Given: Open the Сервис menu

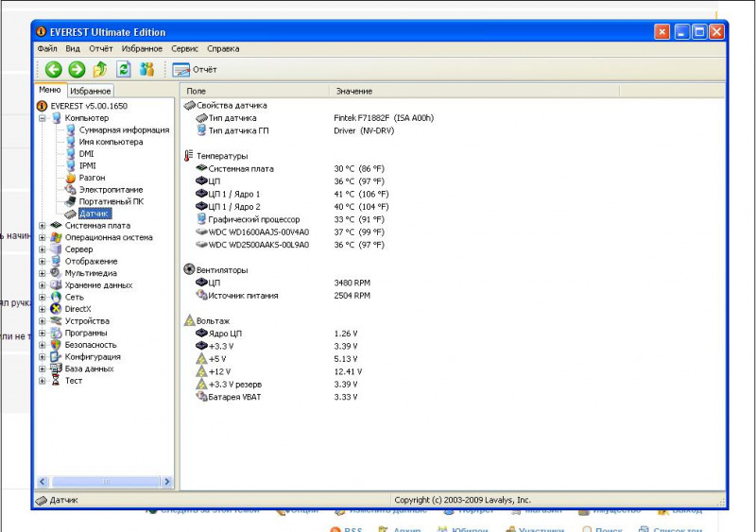Looking at the screenshot, I should (184, 49).
